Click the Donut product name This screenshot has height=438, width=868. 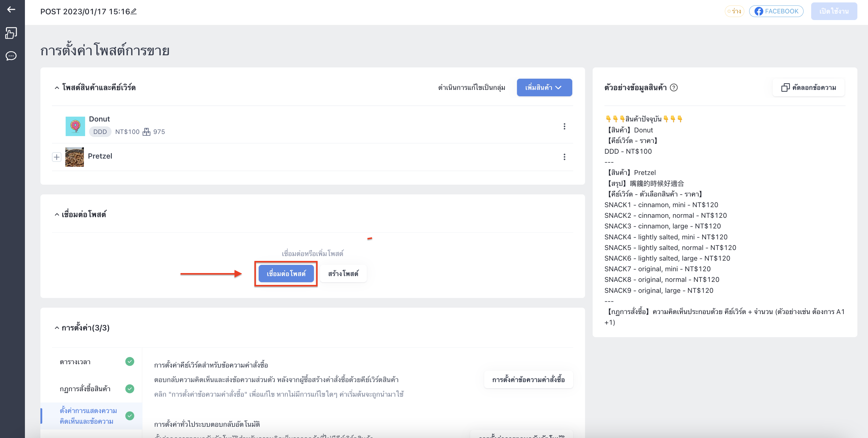click(x=99, y=119)
